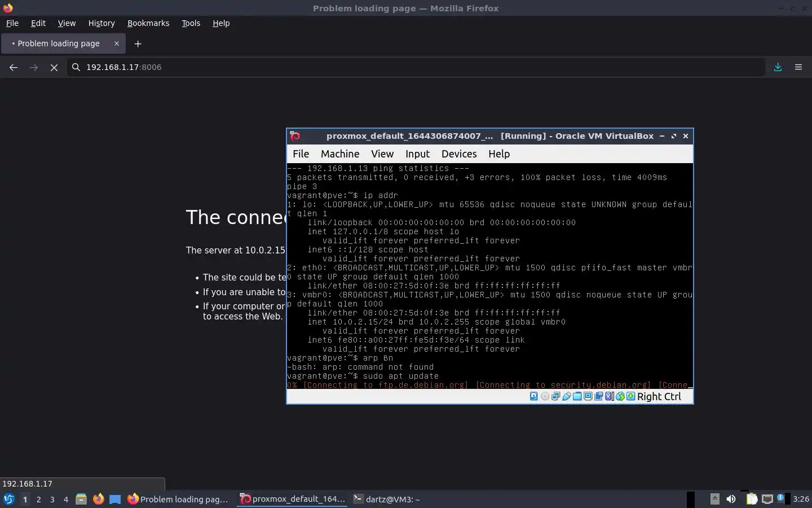Click the search magnifier in the address bar
Image resolution: width=812 pixels, height=508 pixels.
click(x=76, y=67)
